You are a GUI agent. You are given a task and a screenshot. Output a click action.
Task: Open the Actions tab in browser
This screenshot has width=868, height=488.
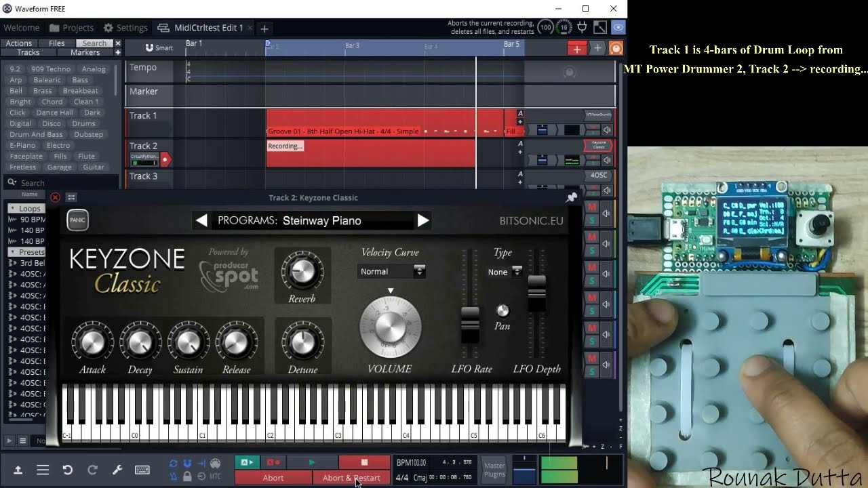tap(19, 43)
